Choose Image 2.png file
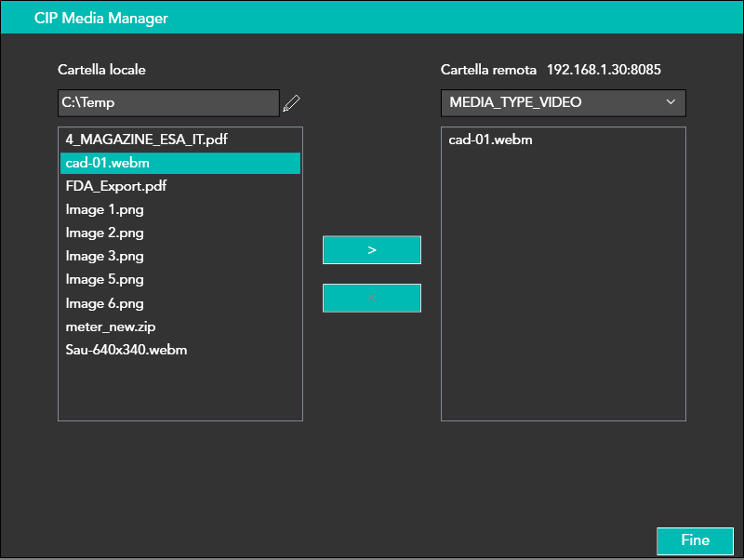744x560 pixels. [x=104, y=233]
